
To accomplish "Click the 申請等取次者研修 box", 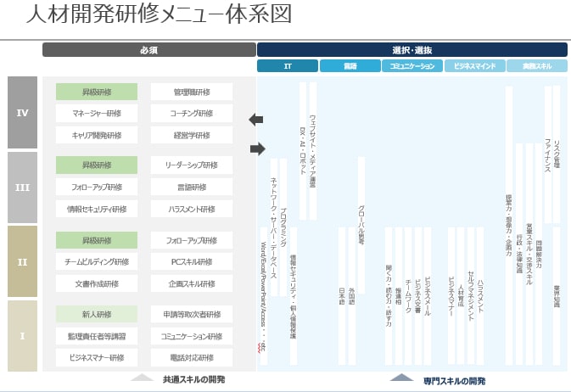I will pyautogui.click(x=192, y=314).
